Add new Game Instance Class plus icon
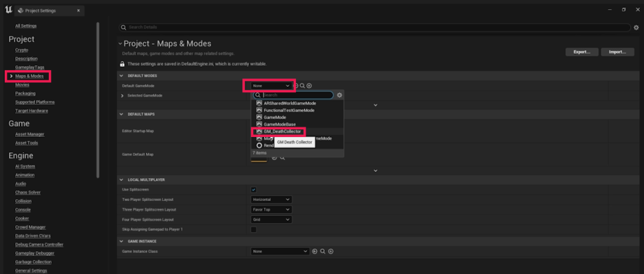The width and height of the screenshot is (644, 274). tap(331, 251)
